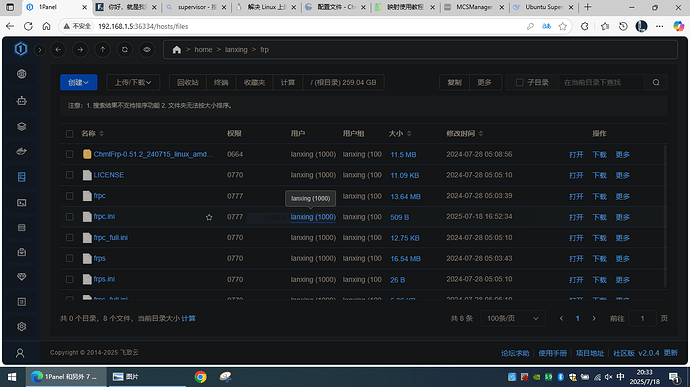Open the containers whale icon in sidebar
This screenshot has width=690, height=387.
click(x=22, y=151)
